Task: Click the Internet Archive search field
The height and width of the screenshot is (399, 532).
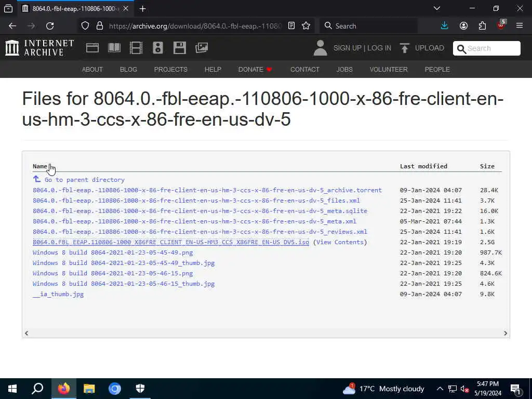Action: tap(486, 48)
